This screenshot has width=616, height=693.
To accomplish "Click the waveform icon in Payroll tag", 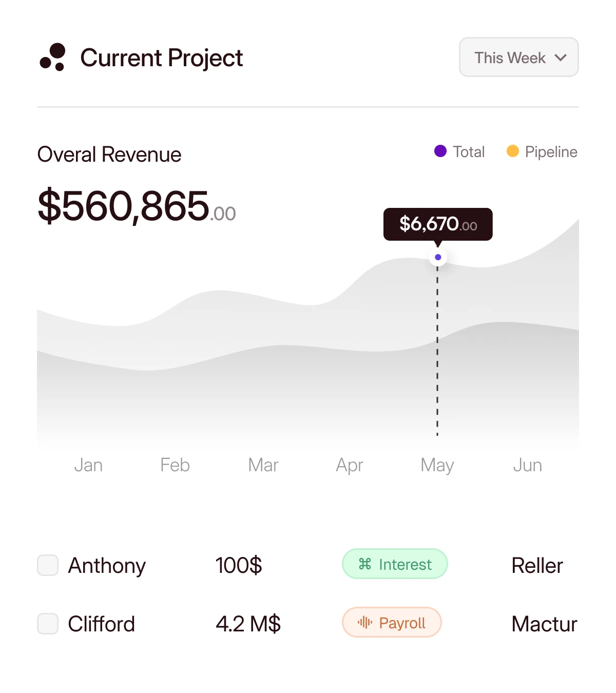I will click(365, 623).
